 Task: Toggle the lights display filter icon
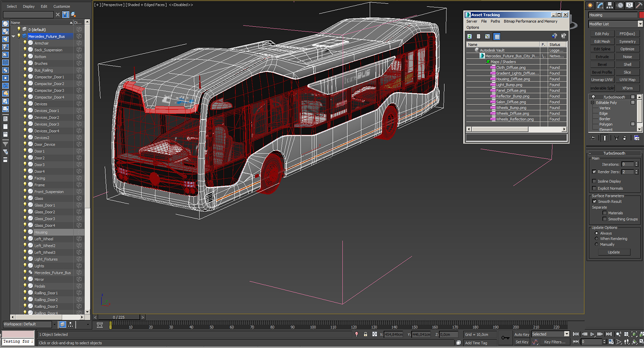(x=6, y=40)
